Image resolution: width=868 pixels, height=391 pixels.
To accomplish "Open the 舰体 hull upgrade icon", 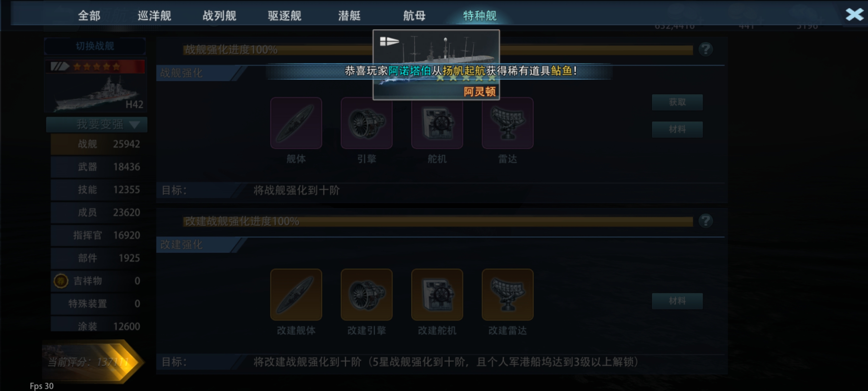I will tap(296, 123).
